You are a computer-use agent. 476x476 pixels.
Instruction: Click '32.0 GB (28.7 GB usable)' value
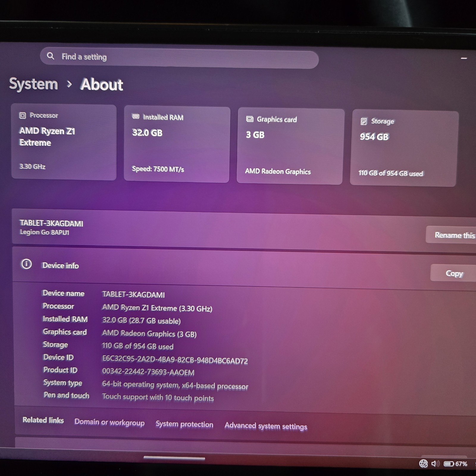141,320
